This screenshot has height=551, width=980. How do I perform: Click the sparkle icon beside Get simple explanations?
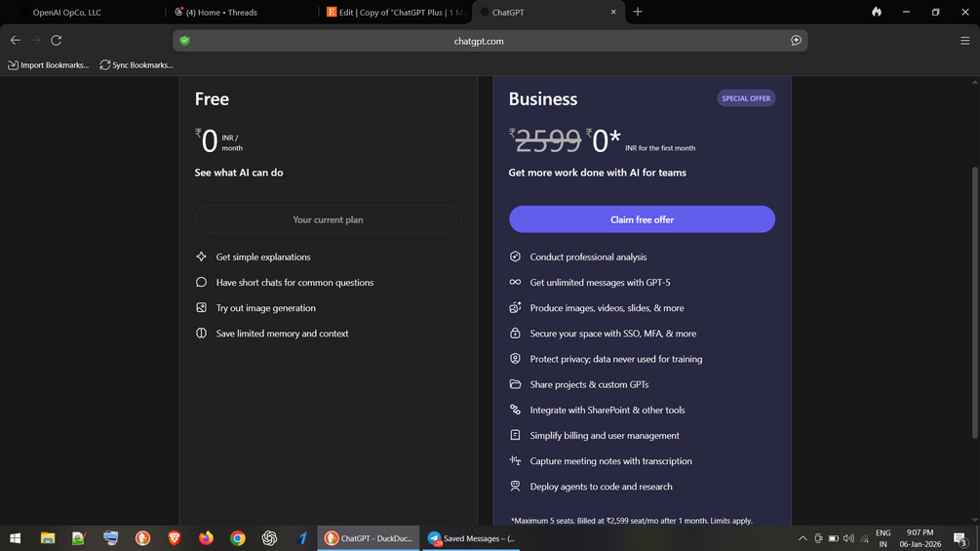tap(201, 256)
